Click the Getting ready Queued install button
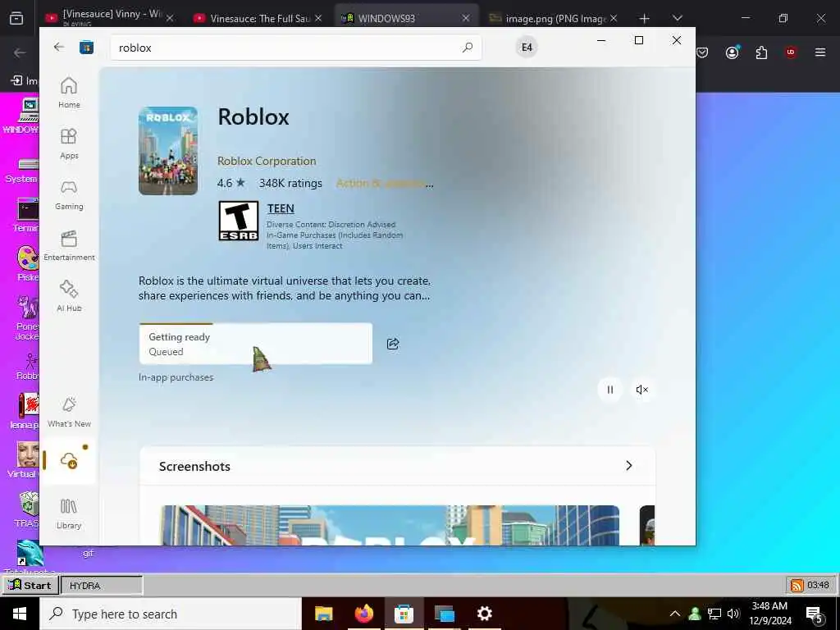 [x=256, y=344]
